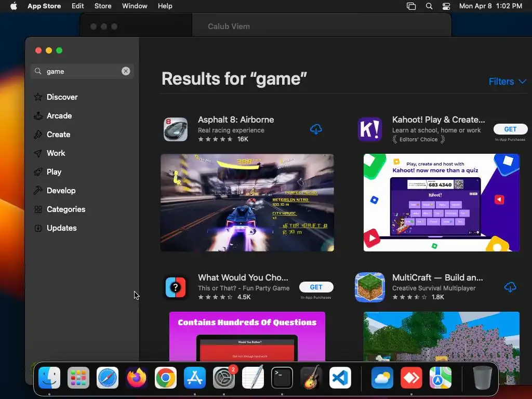Open Maps from the Dock

(441, 378)
